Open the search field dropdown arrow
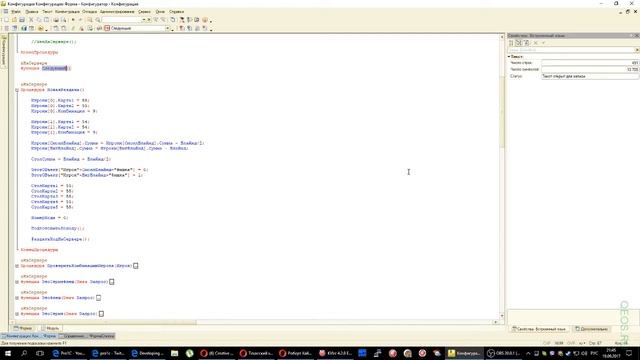 pos(144,20)
